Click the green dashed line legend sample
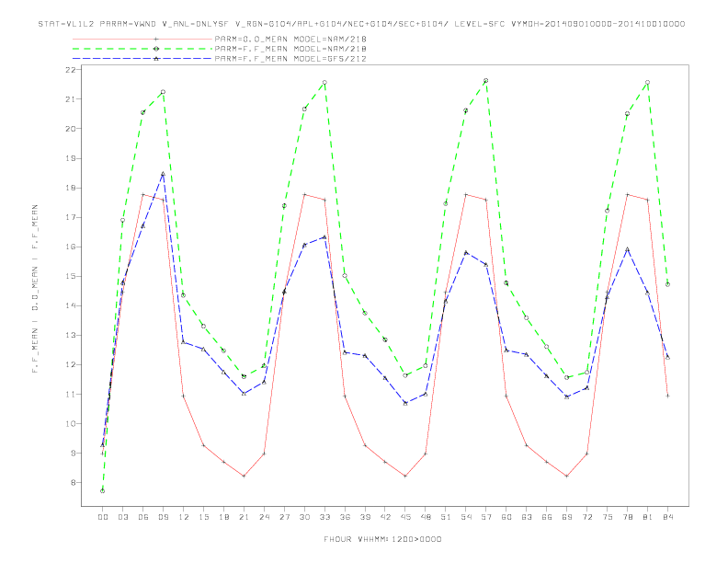The image size is (728, 563). (142, 49)
